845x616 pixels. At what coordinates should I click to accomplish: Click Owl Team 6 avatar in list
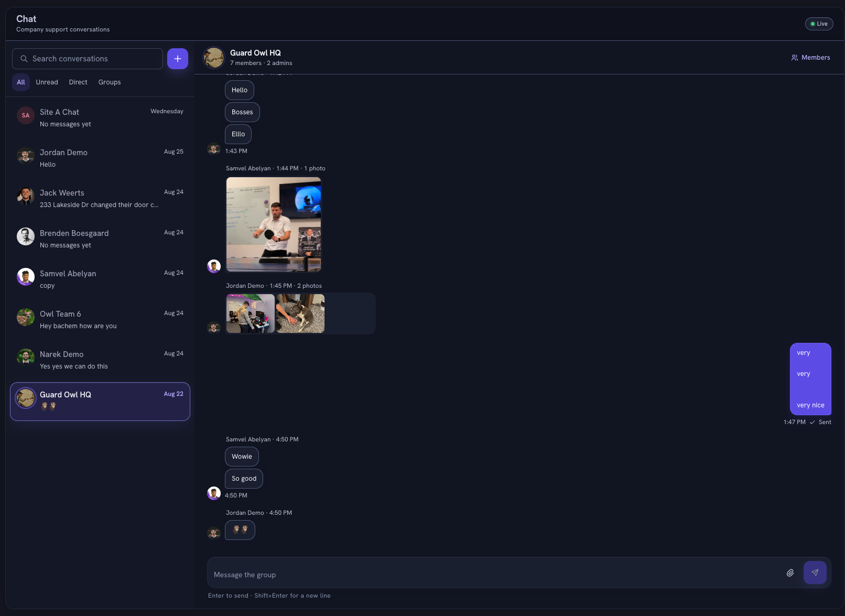[26, 317]
